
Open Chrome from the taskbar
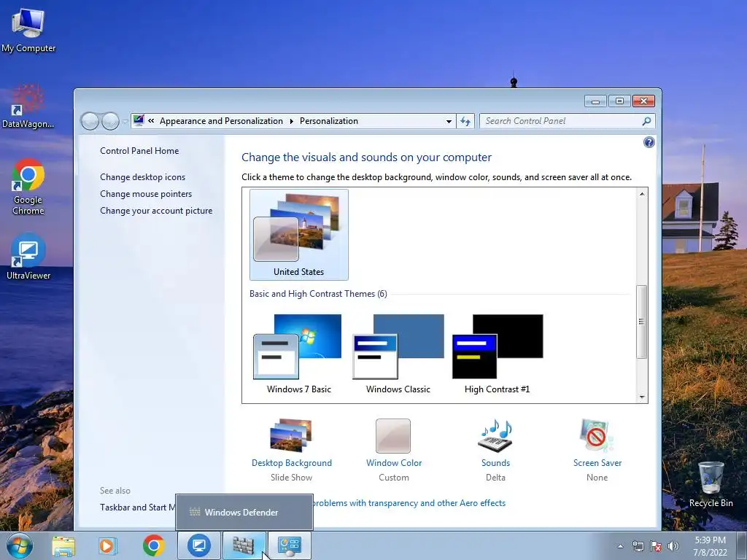point(153,545)
